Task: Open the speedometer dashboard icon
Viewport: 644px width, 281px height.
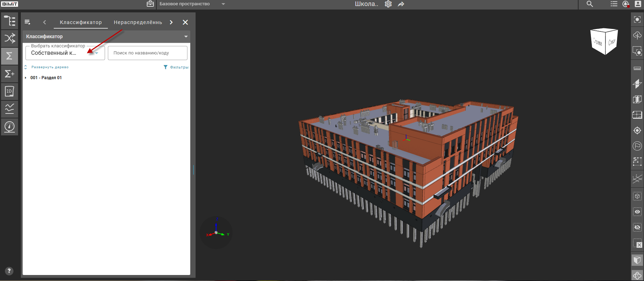Action: [10, 127]
